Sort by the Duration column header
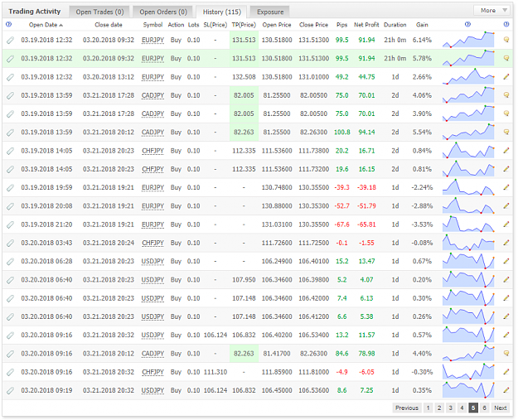The image size is (518, 420). click(x=395, y=25)
